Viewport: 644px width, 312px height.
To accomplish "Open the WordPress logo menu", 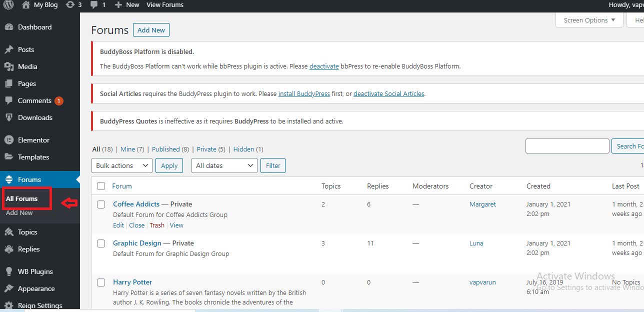I will [x=9, y=5].
